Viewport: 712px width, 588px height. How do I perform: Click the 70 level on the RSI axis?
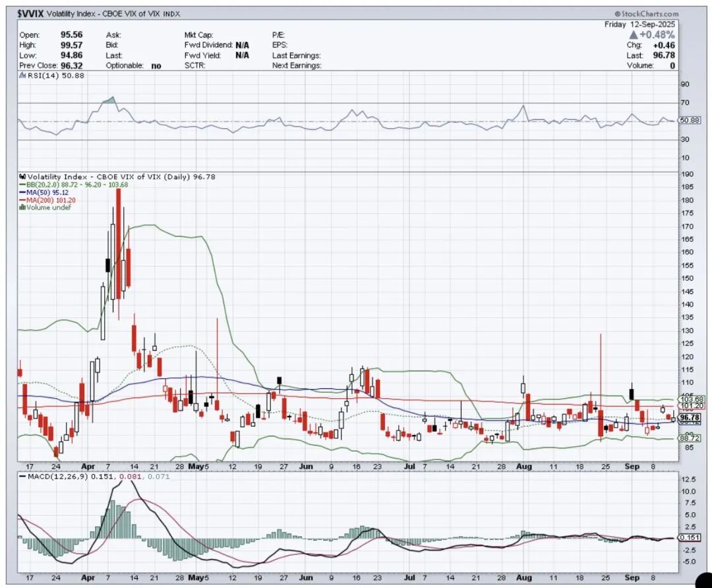pyautogui.click(x=685, y=103)
